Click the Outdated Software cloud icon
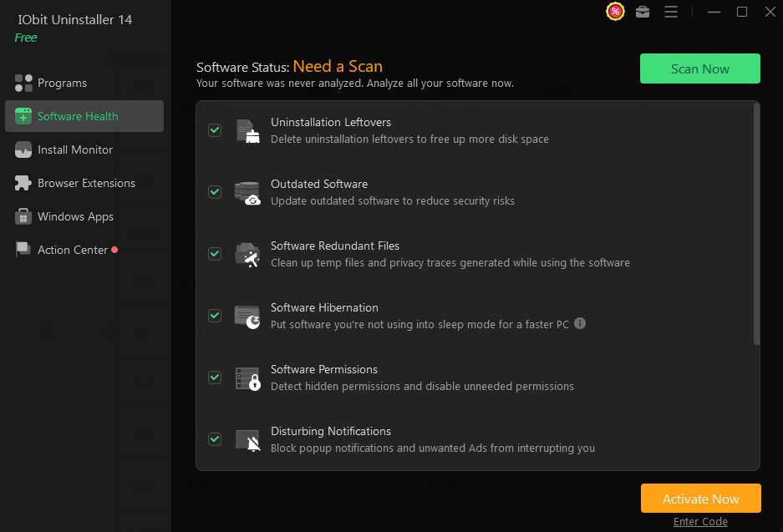The image size is (783, 532). (247, 193)
